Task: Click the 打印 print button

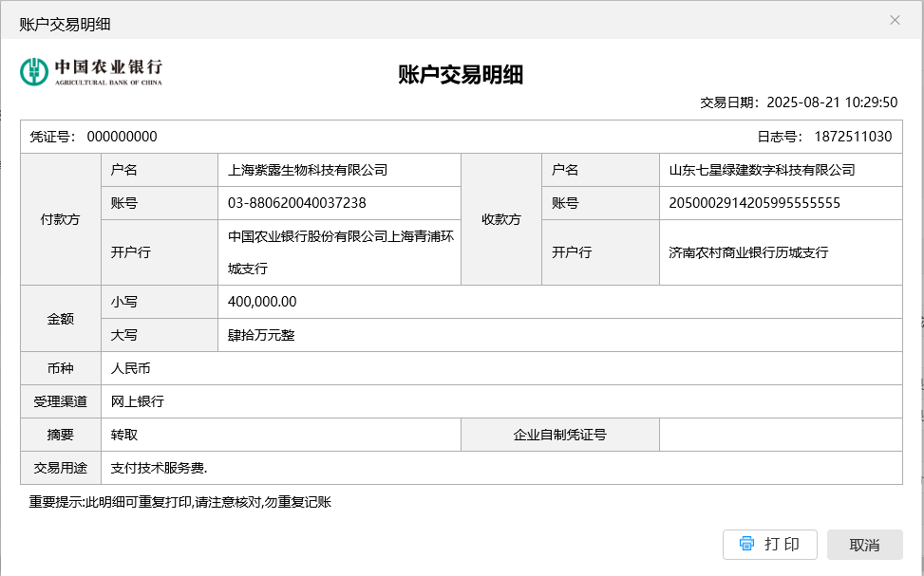Action: point(769,544)
